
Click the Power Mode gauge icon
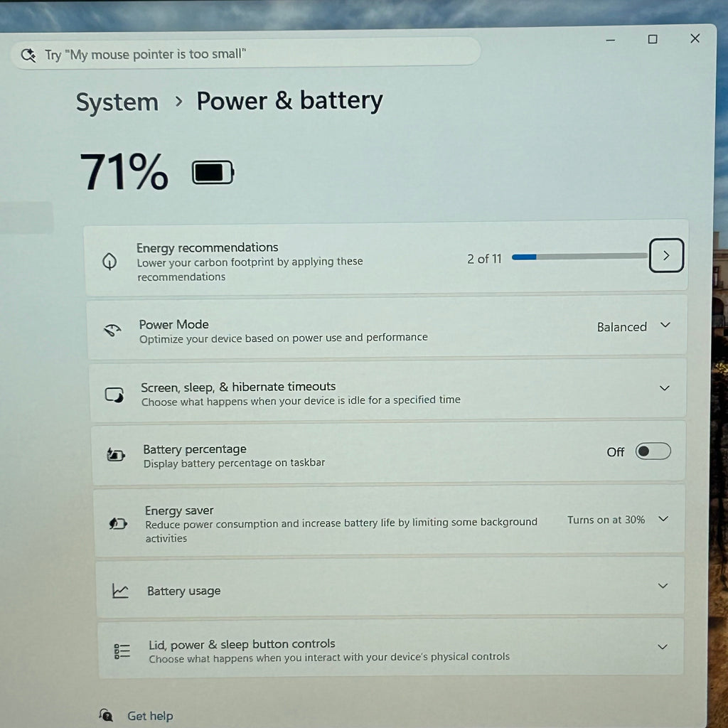[112, 330]
